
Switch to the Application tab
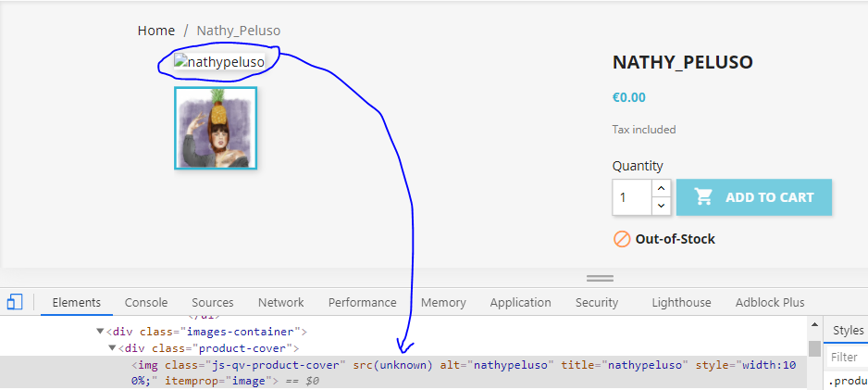coord(520,303)
